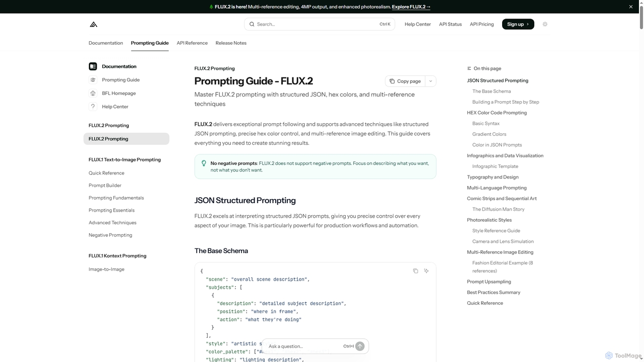The image size is (644, 362).
Task: Jump to Infographic Template in contents
Action: [x=495, y=166]
